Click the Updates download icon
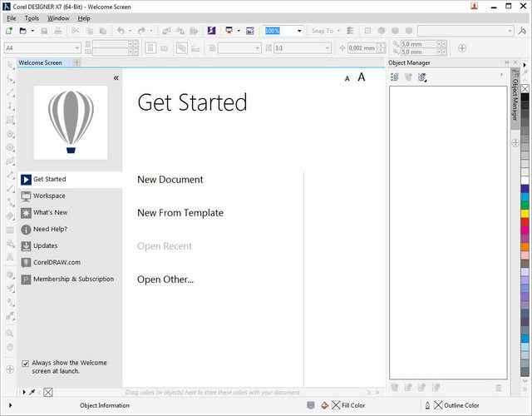Image resolution: width=532 pixels, height=416 pixels. point(27,246)
